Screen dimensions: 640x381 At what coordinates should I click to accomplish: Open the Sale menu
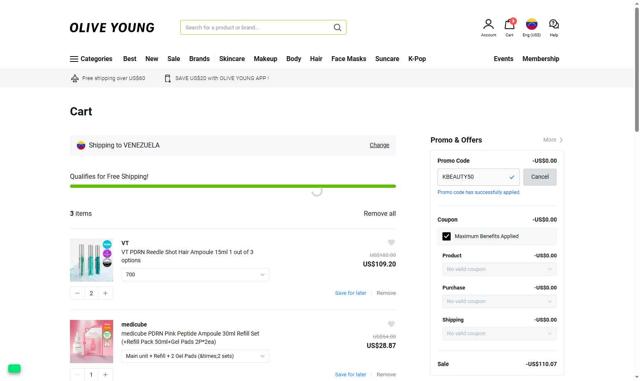(x=173, y=59)
